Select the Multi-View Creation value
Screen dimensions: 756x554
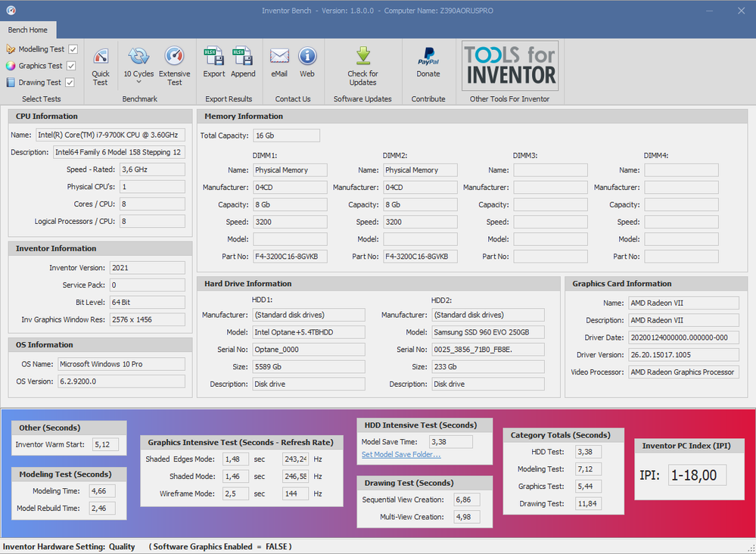click(467, 517)
